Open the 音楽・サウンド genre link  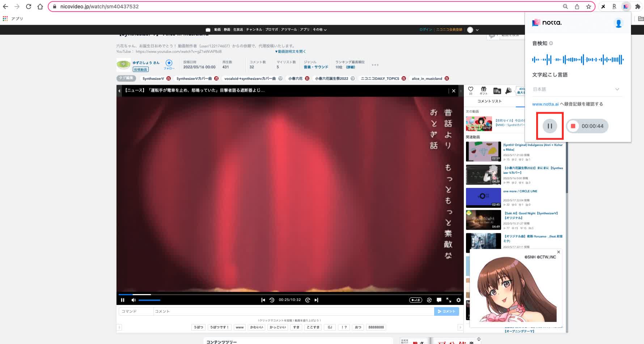coord(316,67)
